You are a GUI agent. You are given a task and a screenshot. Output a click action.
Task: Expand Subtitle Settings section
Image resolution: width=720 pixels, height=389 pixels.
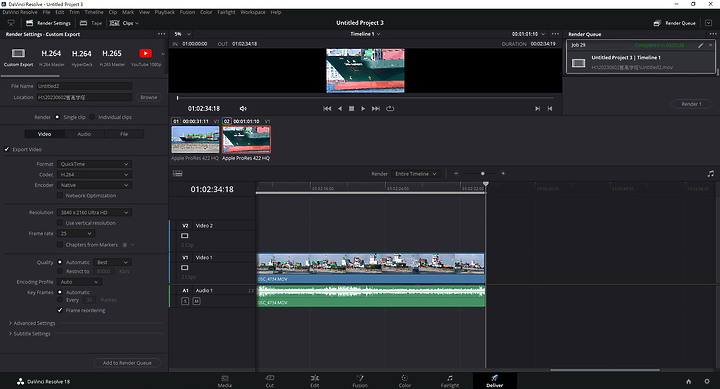29,334
